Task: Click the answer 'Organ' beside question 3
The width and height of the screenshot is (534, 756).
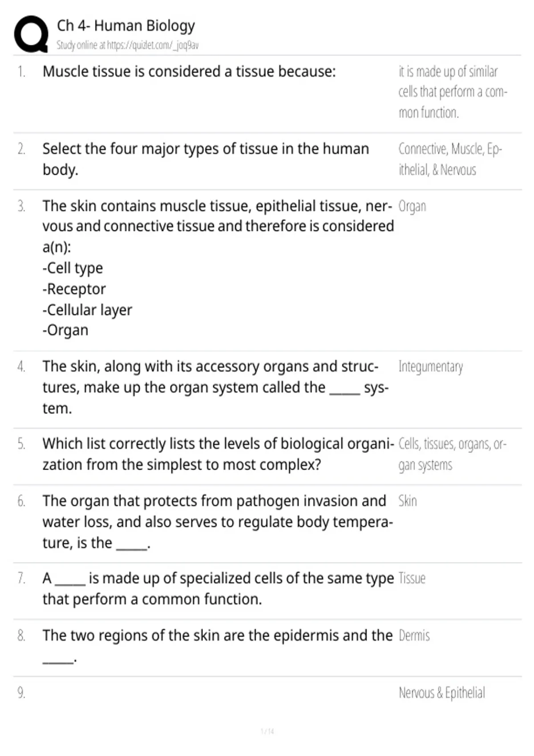Action: click(x=412, y=207)
